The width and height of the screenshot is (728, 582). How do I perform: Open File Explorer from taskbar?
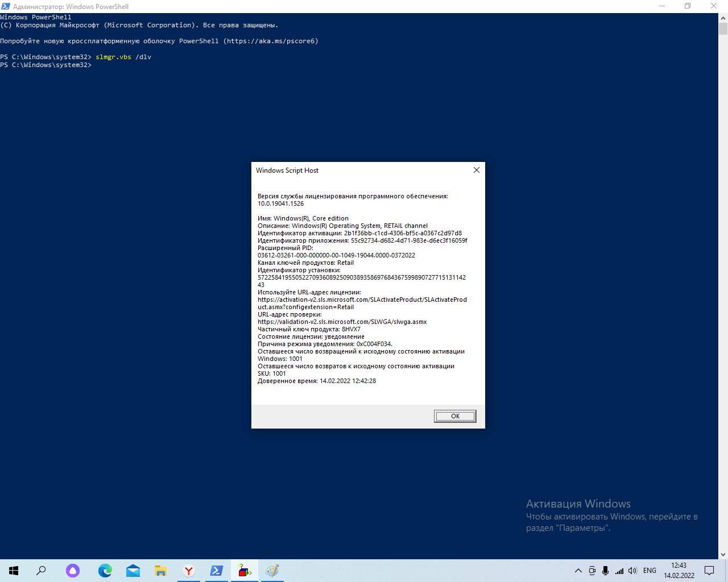pyautogui.click(x=161, y=571)
